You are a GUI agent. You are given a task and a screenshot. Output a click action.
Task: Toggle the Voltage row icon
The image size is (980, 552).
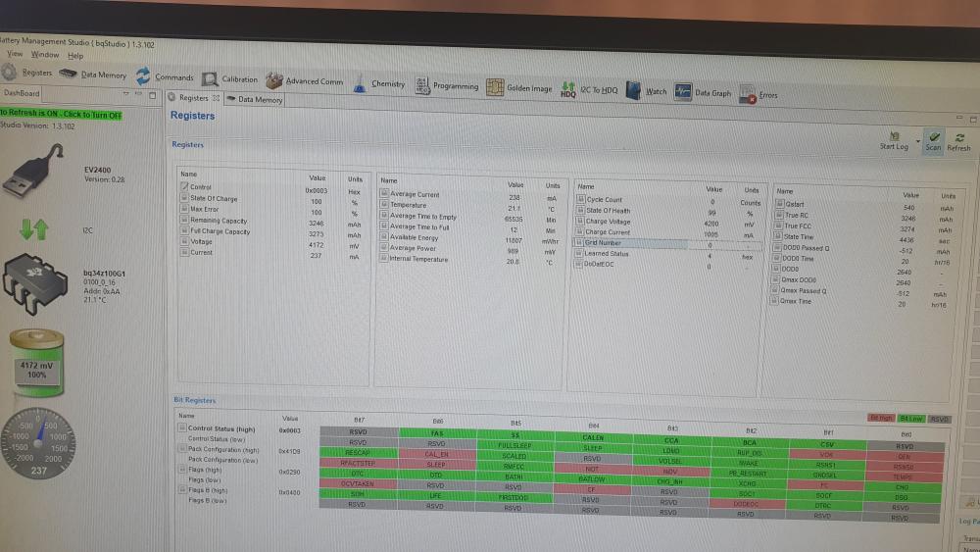(x=184, y=240)
